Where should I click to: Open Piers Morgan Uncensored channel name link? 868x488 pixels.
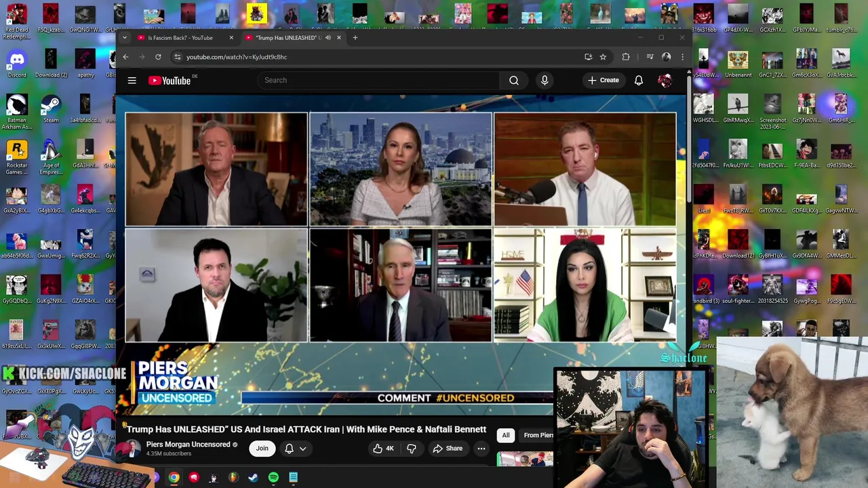188,445
